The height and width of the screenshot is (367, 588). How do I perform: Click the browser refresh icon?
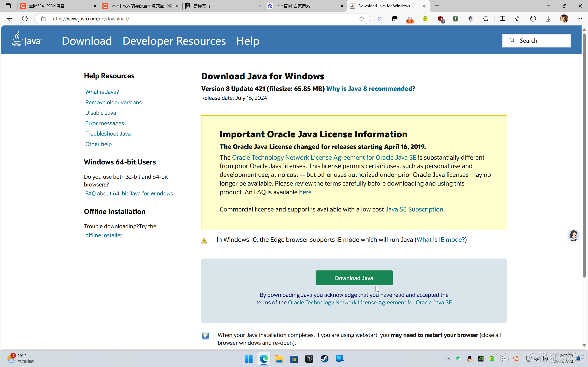(25, 19)
